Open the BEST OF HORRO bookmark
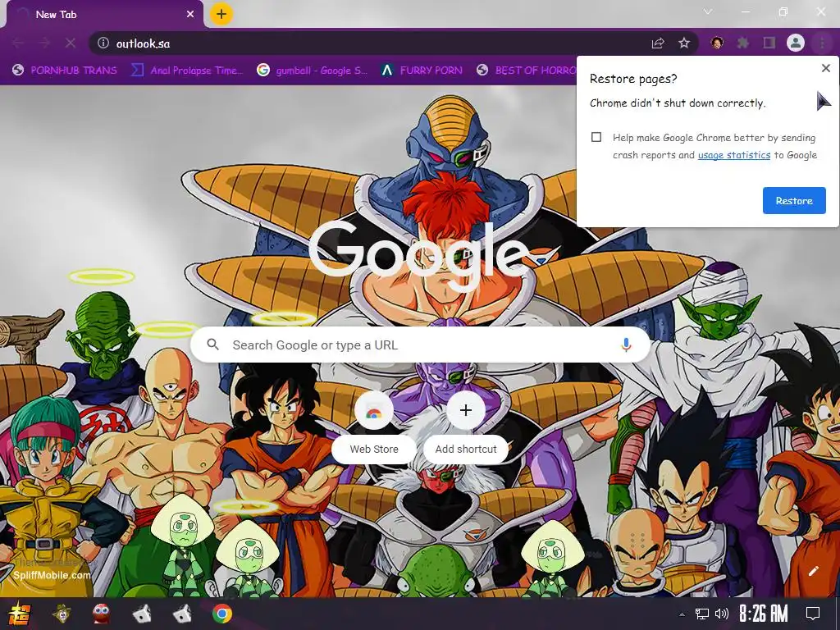The height and width of the screenshot is (630, 840). [x=527, y=71]
